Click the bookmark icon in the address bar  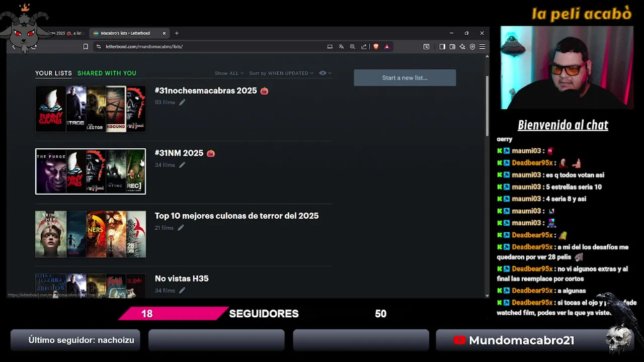[86, 46]
